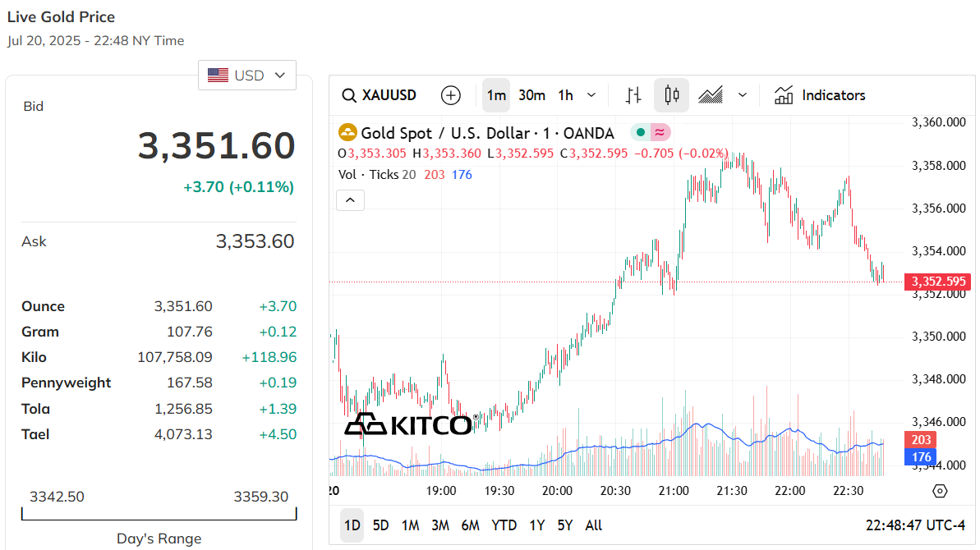This screenshot has height=550, width=980.
Task: Select the candlestick chart style icon
Action: point(671,95)
